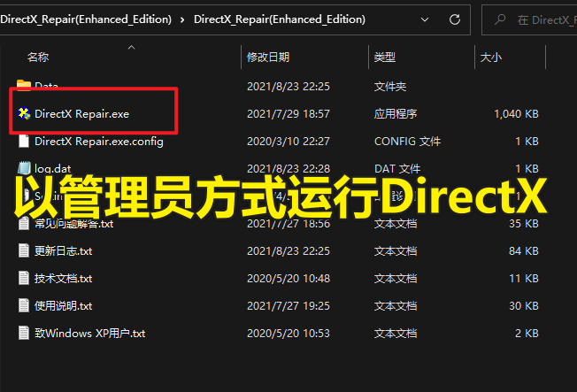Sort files by 大小 column header

pyautogui.click(x=491, y=58)
